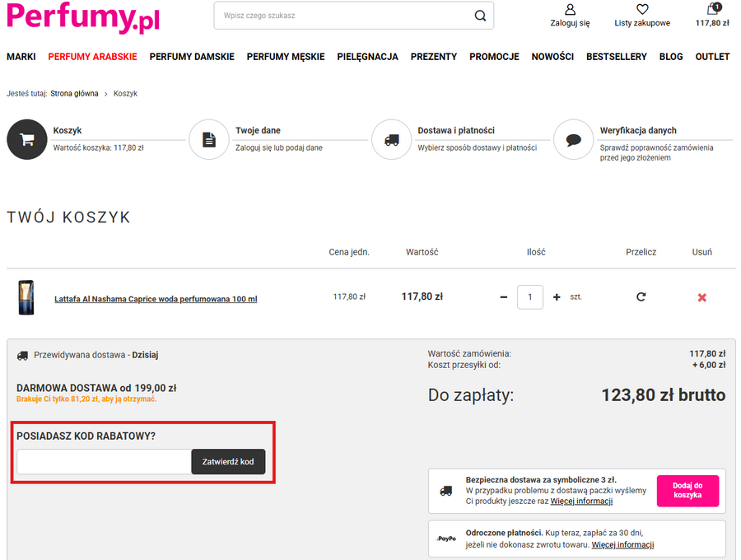Click the Lattafa perfume product thumbnail
This screenshot has height=560, width=741.
pos(26,297)
